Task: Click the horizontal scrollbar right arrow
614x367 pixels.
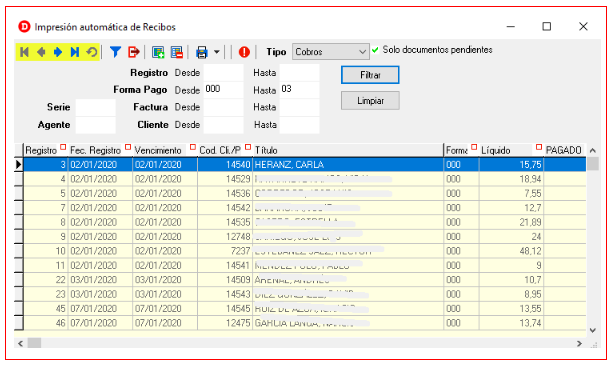Action: click(579, 344)
